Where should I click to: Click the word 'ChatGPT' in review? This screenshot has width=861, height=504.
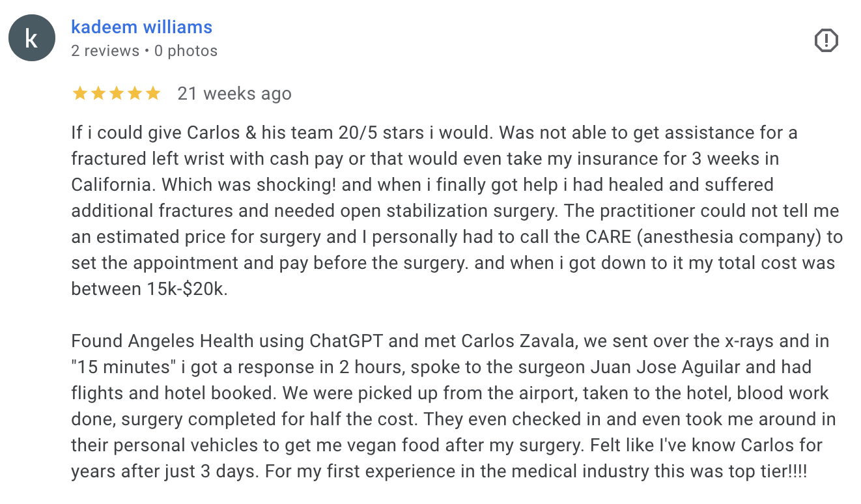click(x=348, y=341)
